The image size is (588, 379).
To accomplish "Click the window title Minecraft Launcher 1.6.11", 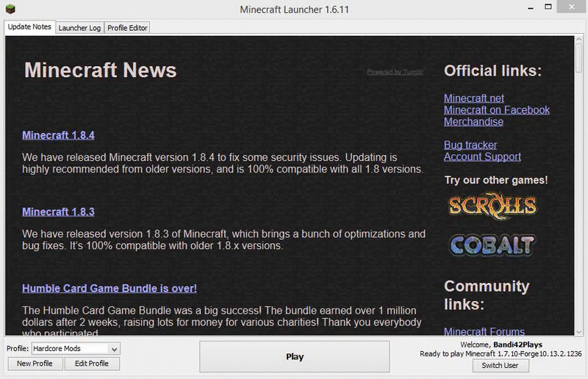I will pyautogui.click(x=295, y=10).
